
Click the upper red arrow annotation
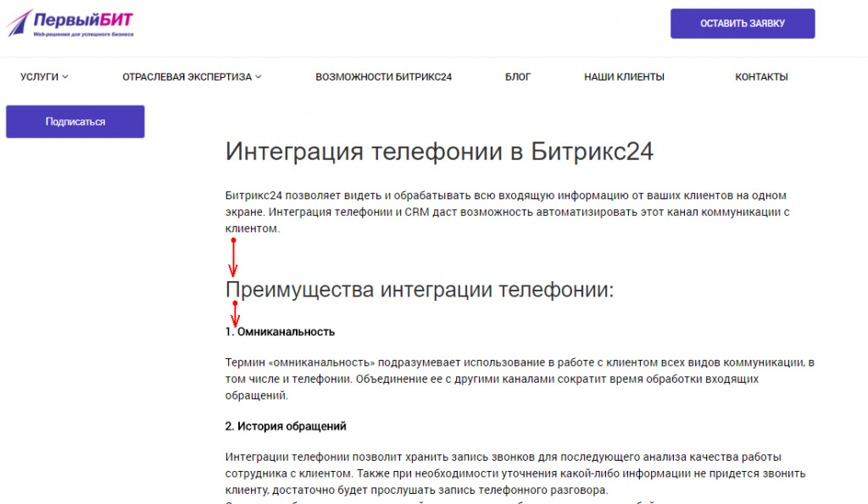point(234,254)
